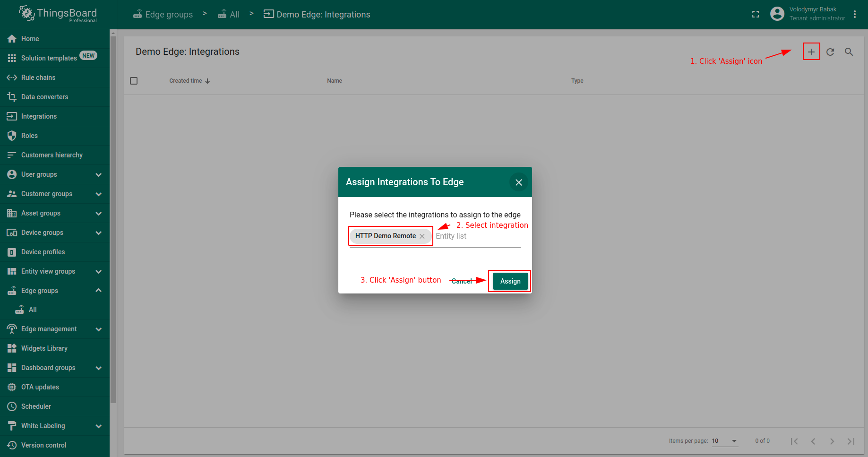Click the user avatar icon
The width and height of the screenshot is (868, 457).
click(x=777, y=14)
